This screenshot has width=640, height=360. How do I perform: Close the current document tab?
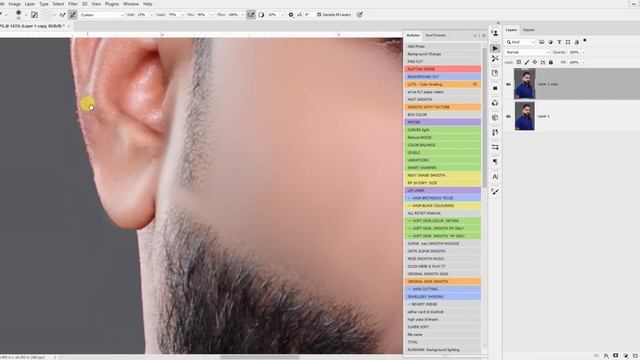(69, 26)
